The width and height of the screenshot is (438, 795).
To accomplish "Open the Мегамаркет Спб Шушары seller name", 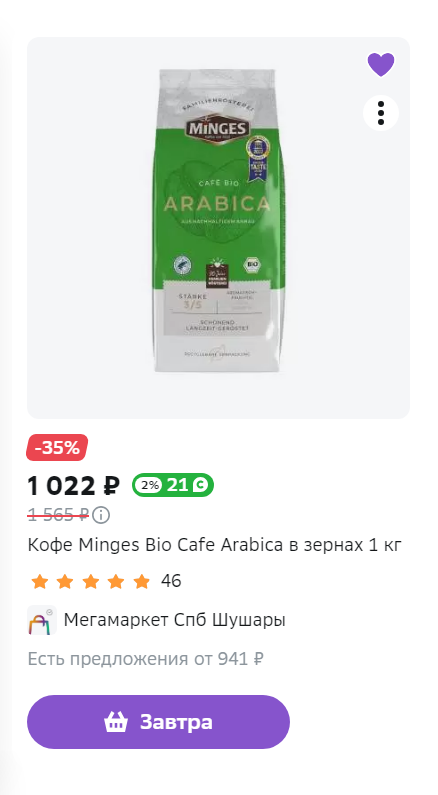I will click(174, 620).
